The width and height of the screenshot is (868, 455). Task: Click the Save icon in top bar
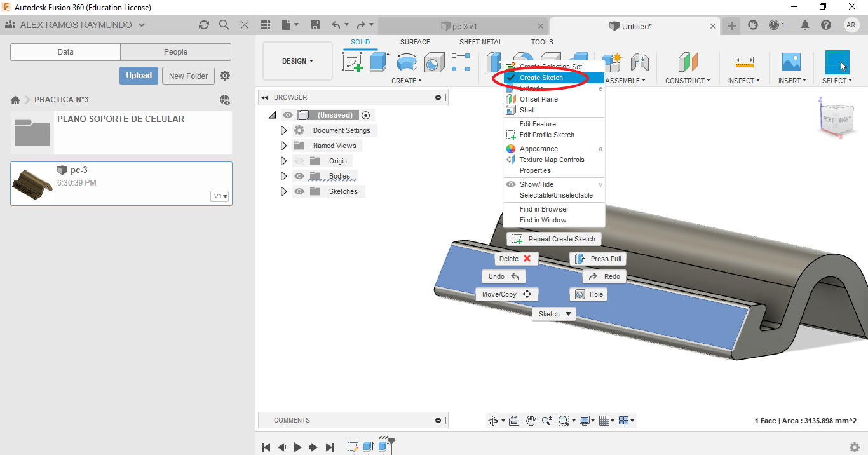(315, 25)
